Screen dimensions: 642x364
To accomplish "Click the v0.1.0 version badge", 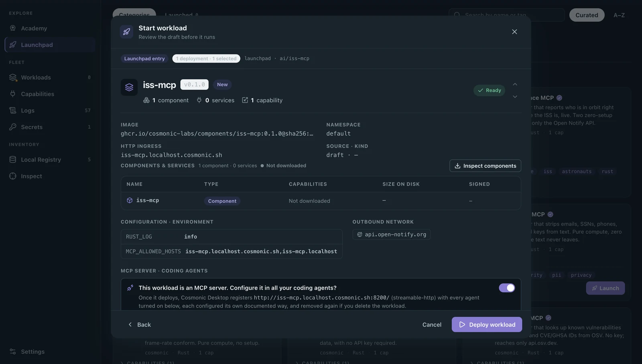I will click(x=194, y=85).
